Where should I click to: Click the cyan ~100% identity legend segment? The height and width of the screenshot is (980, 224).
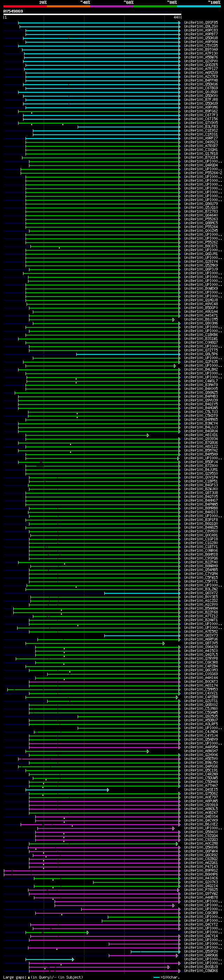(199, 6)
